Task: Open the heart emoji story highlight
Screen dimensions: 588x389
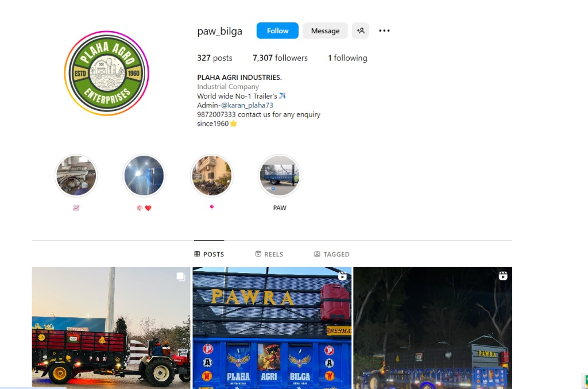Action: click(x=144, y=176)
